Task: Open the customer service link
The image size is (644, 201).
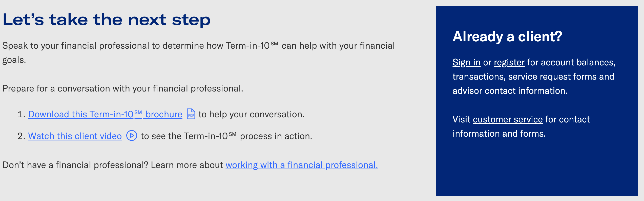Action: 508,119
